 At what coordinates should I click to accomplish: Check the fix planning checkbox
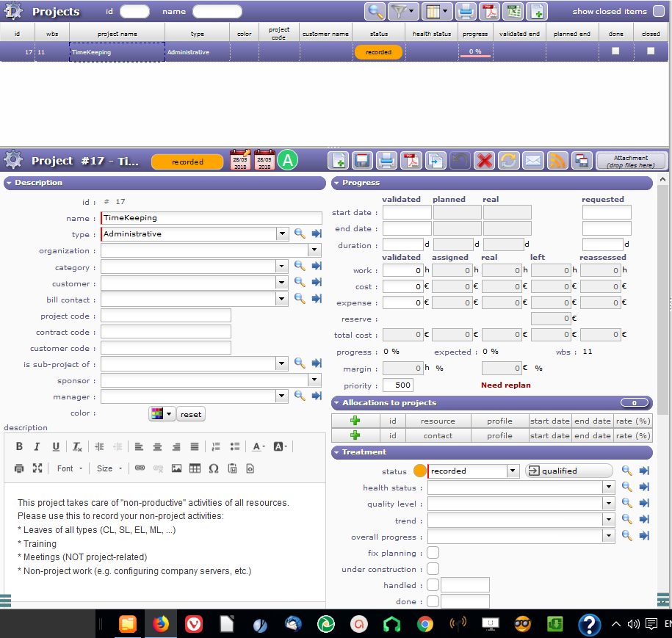pyautogui.click(x=433, y=553)
